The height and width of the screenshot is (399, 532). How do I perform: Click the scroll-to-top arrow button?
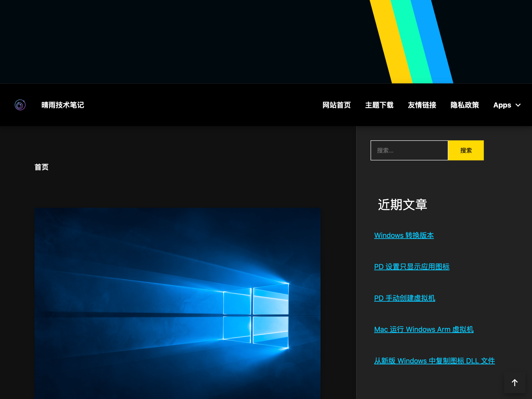pyautogui.click(x=514, y=382)
